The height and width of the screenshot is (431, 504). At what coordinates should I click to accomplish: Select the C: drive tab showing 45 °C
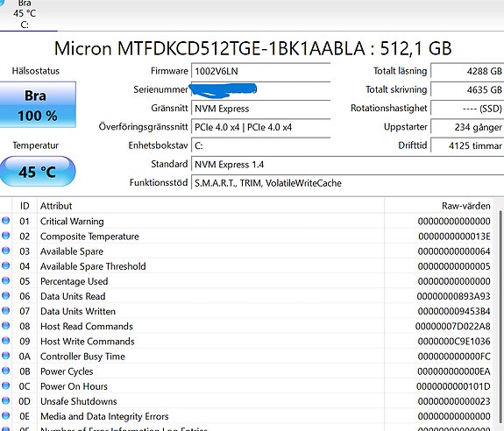tap(25, 14)
